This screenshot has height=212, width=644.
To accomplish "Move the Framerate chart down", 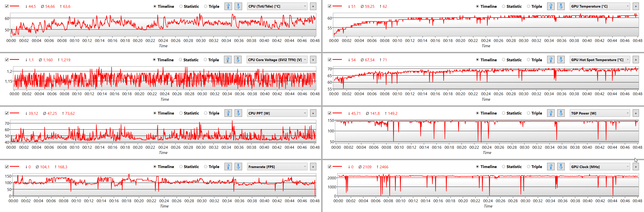I will (238, 167).
